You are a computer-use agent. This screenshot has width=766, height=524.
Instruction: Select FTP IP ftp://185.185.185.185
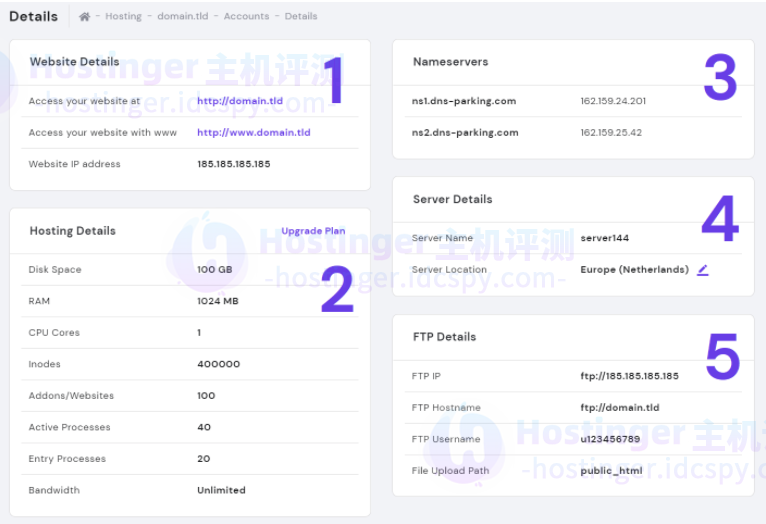coord(629,376)
